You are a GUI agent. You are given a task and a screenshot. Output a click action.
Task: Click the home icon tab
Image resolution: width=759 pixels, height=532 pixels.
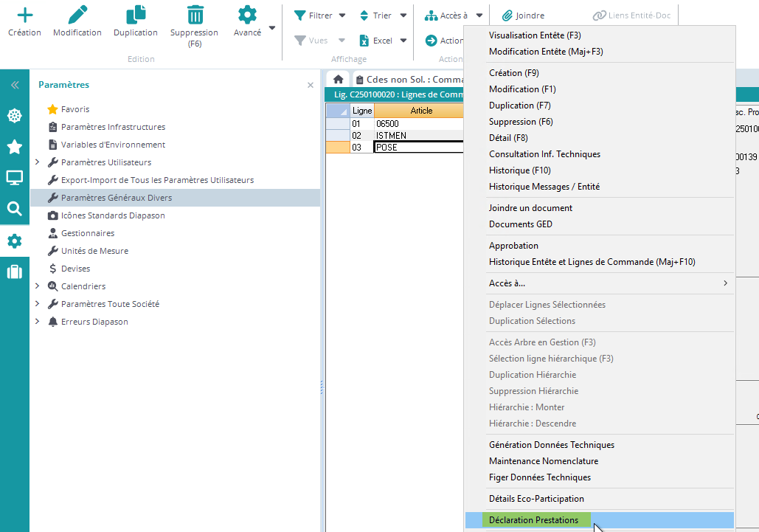coord(339,79)
